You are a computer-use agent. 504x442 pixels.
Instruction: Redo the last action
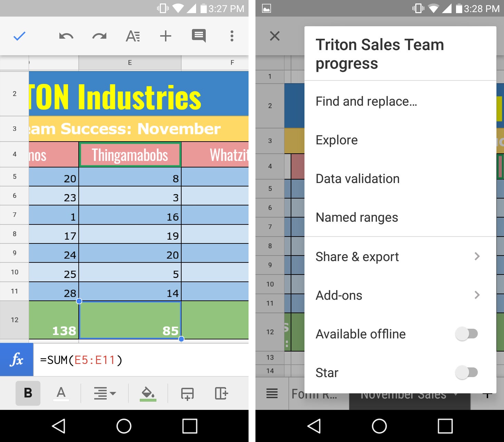99,36
